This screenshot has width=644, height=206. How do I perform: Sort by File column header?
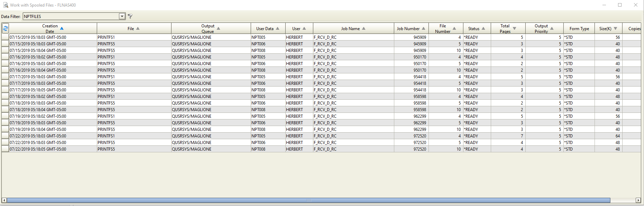point(134,28)
